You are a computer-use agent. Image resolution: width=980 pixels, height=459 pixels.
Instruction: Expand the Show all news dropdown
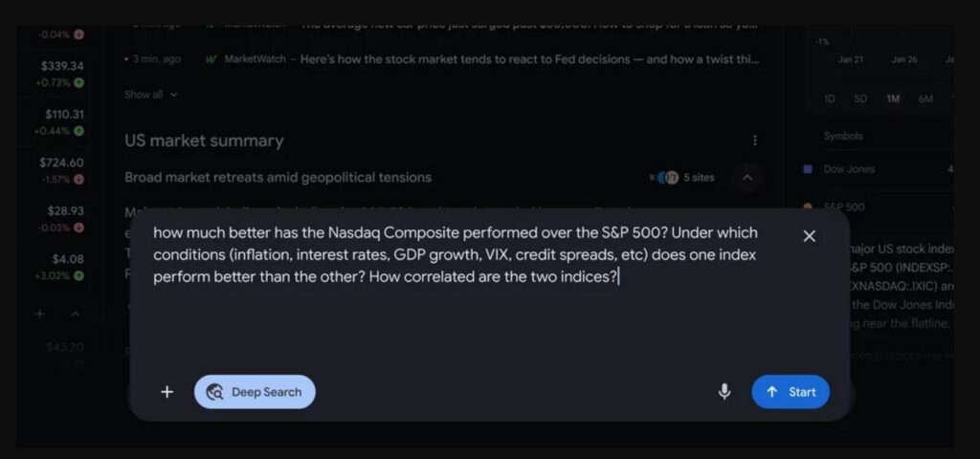(151, 95)
